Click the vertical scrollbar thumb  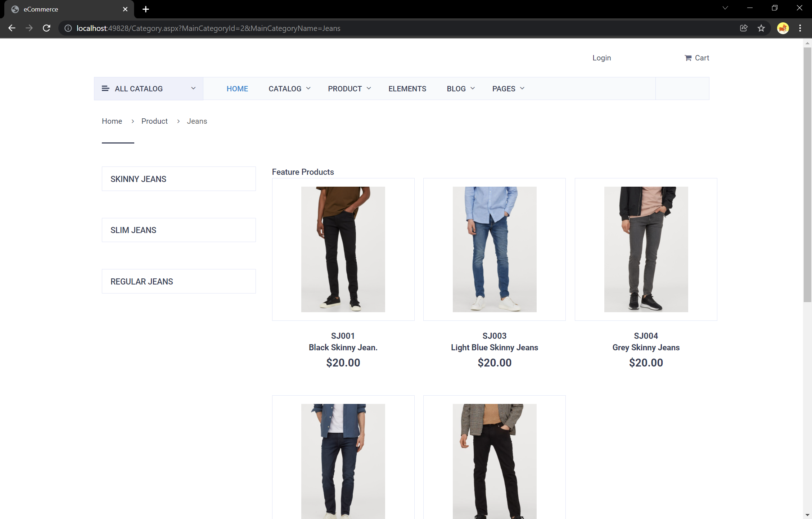807,174
